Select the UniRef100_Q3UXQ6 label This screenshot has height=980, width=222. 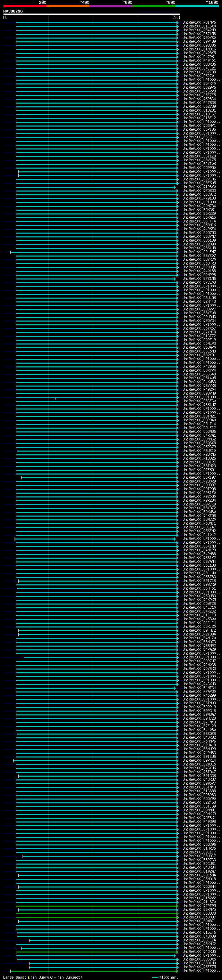pyautogui.click(x=199, y=64)
